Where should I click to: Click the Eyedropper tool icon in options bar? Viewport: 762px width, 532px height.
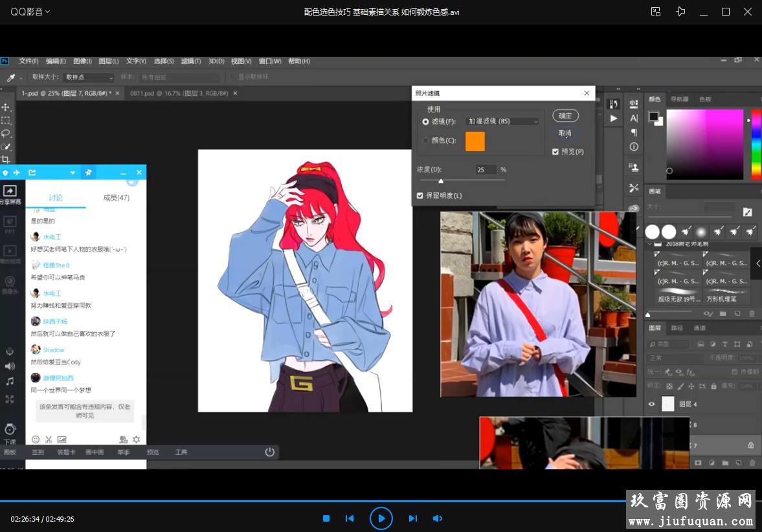[x=11, y=77]
